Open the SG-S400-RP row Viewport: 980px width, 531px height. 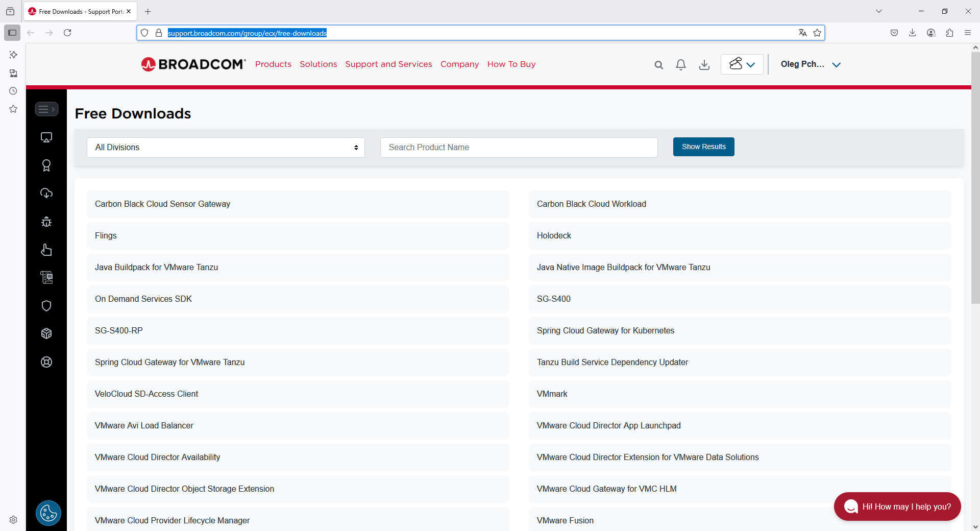click(298, 331)
